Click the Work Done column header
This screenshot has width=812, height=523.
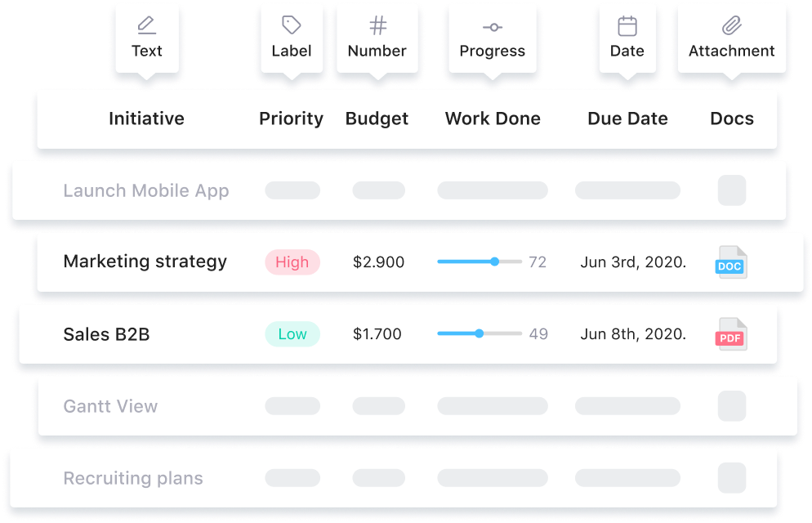[x=493, y=118]
